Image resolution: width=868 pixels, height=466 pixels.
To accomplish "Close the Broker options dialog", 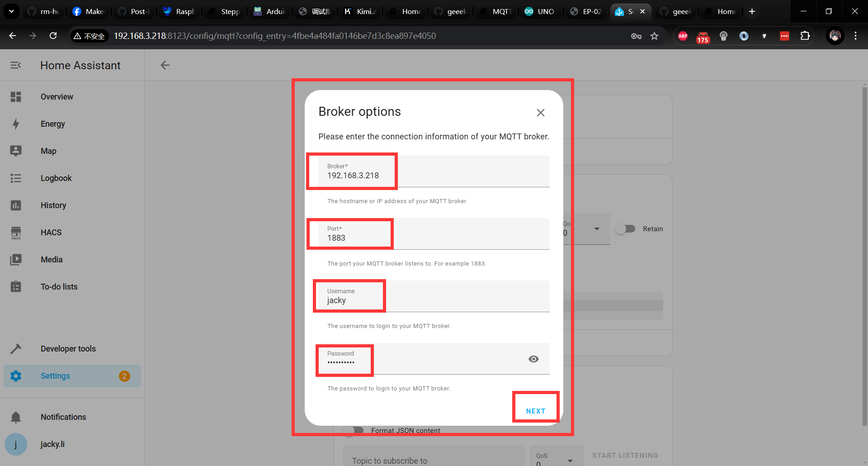I will tap(540, 113).
